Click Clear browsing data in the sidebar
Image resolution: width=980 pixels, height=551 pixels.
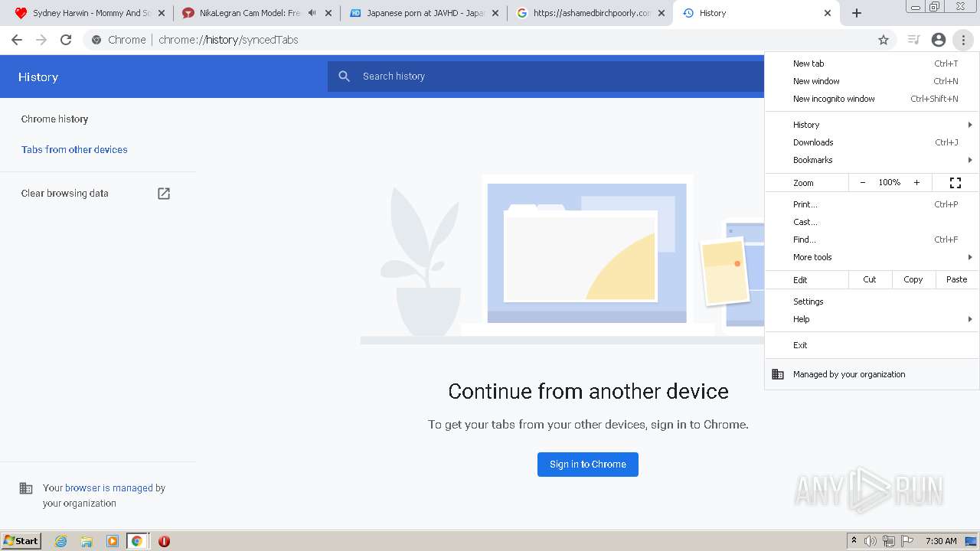click(x=65, y=194)
